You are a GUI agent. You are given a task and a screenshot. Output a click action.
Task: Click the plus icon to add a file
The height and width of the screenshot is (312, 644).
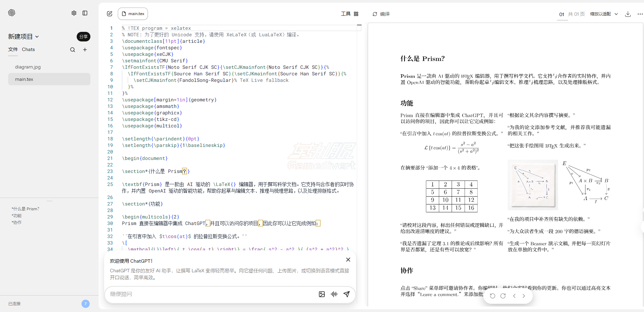click(x=85, y=50)
